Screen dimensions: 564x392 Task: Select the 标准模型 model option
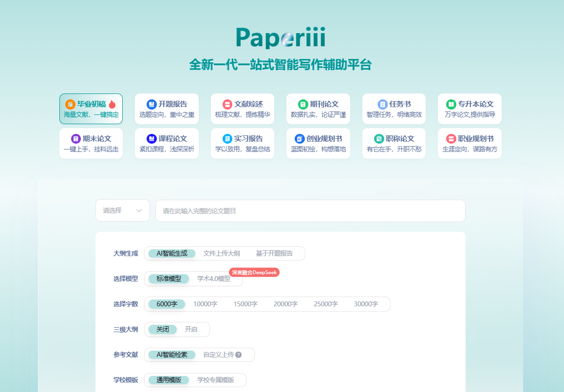click(169, 279)
